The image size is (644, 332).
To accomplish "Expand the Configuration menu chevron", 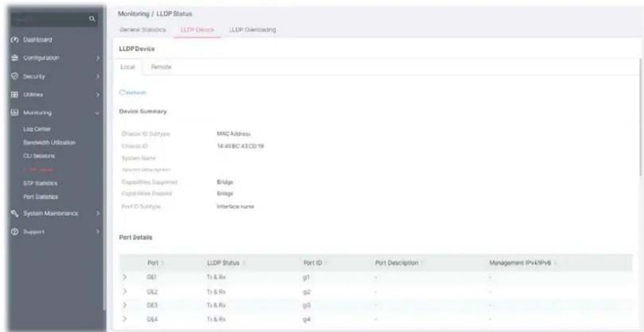I will tap(98, 58).
